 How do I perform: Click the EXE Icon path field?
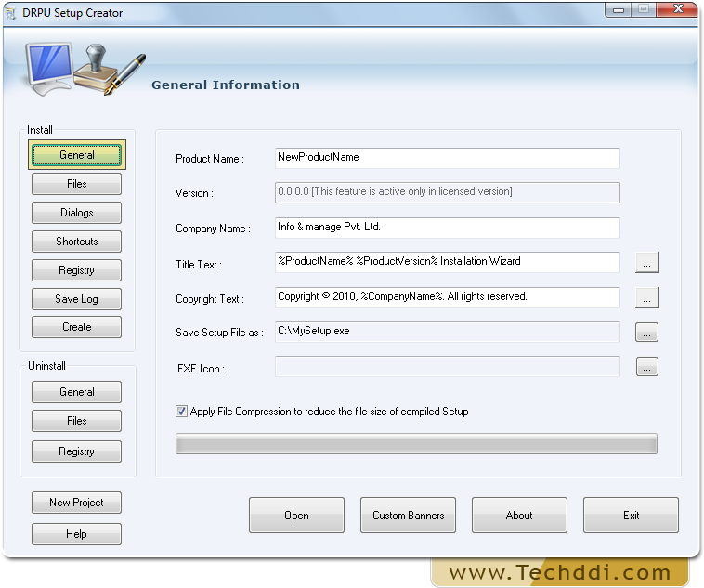click(447, 367)
